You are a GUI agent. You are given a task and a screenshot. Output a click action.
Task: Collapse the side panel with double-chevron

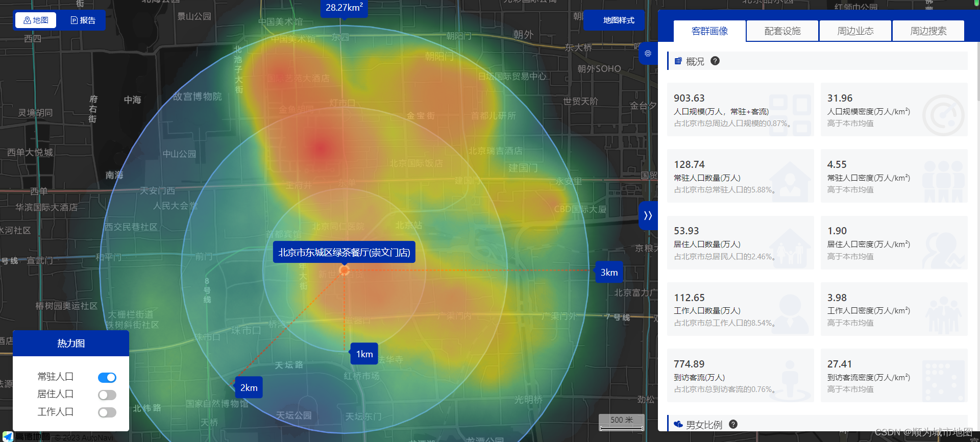(x=648, y=215)
